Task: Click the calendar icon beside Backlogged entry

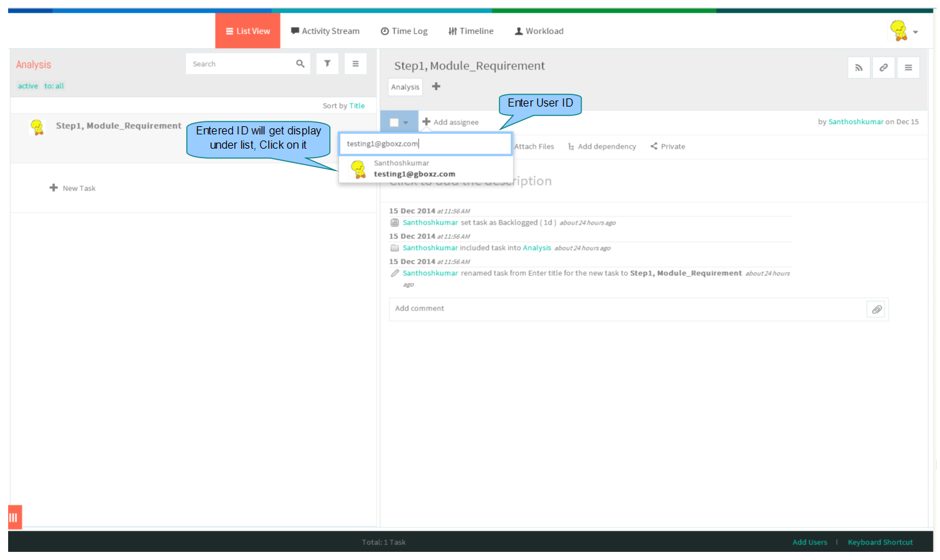Action: 395,223
